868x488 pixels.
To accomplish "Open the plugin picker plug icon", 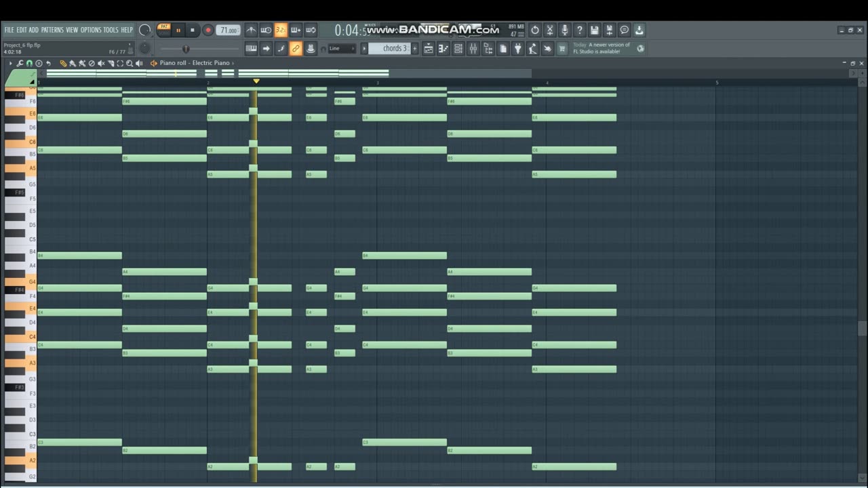I will tap(518, 48).
